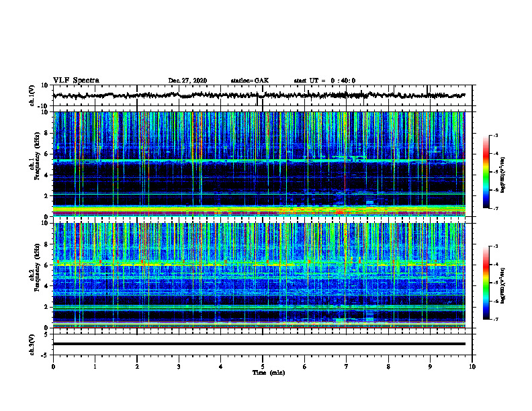This screenshot has width=532, height=411.
Task: Click the "-7" label on upper color scale
Action: coord(495,208)
